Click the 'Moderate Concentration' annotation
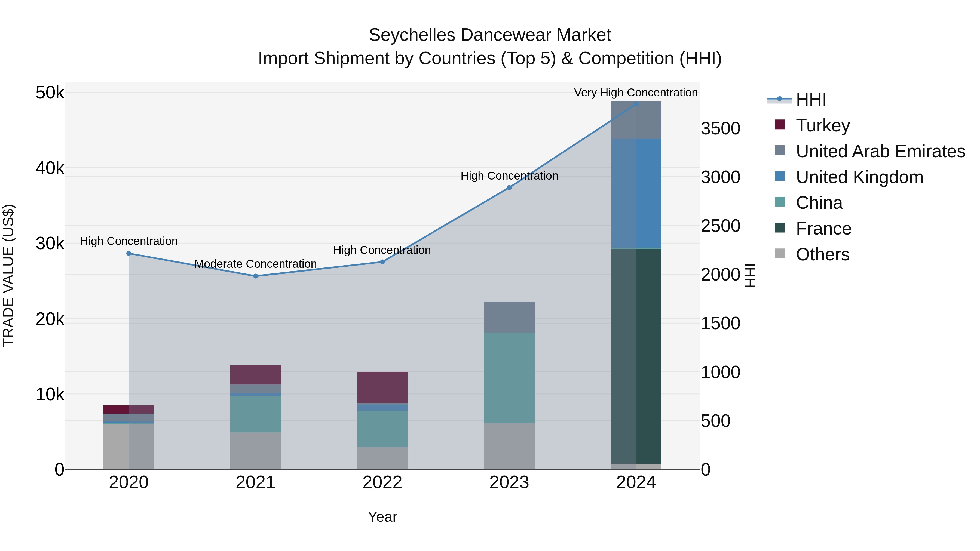Image resolution: width=980 pixels, height=551 pixels. pyautogui.click(x=256, y=263)
